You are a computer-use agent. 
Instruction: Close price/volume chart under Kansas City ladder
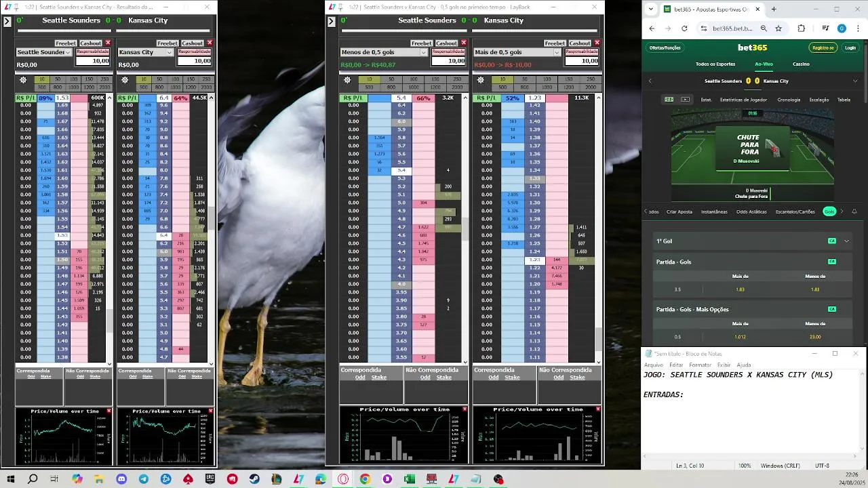[210, 411]
